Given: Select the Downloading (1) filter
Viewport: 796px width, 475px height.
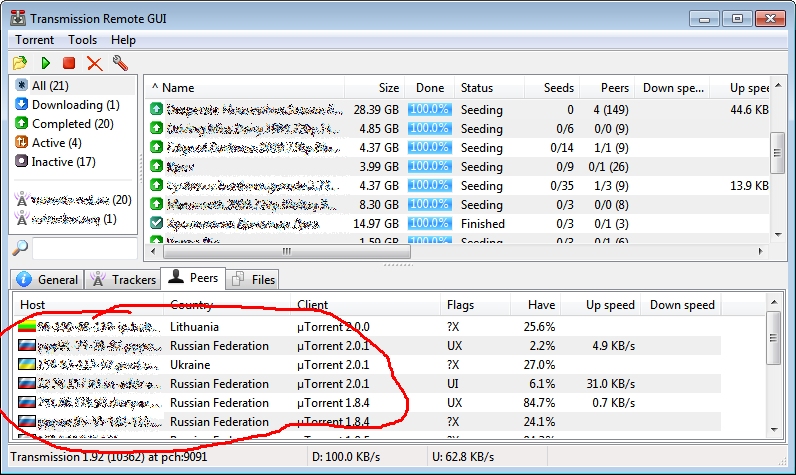Looking at the screenshot, I should point(74,105).
